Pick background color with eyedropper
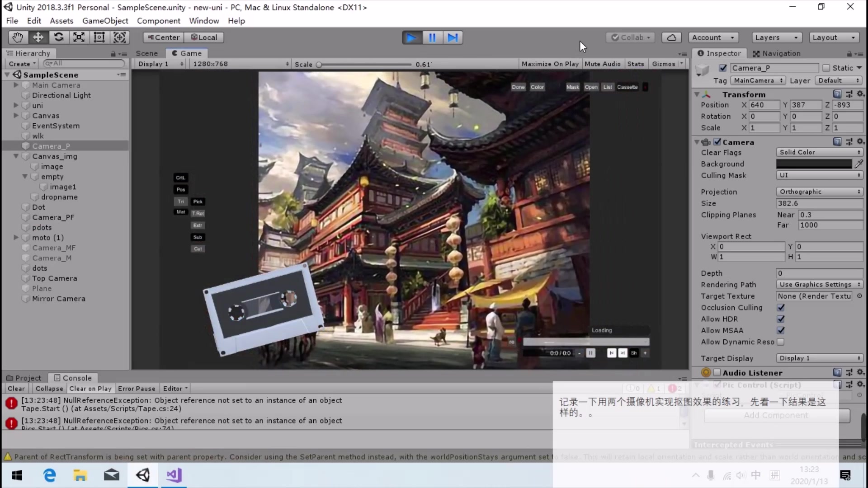The width and height of the screenshot is (868, 488). (859, 164)
